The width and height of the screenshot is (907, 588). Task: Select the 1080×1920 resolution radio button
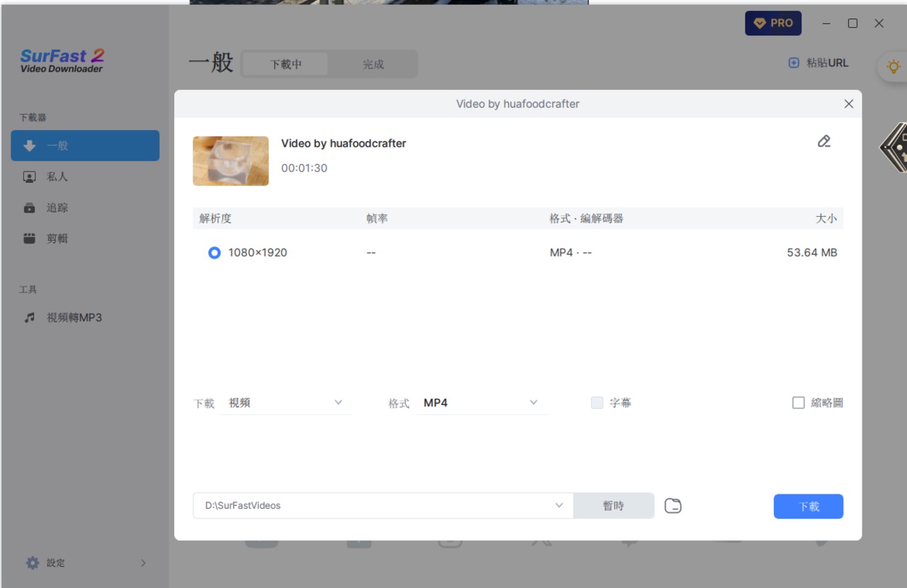(x=214, y=253)
